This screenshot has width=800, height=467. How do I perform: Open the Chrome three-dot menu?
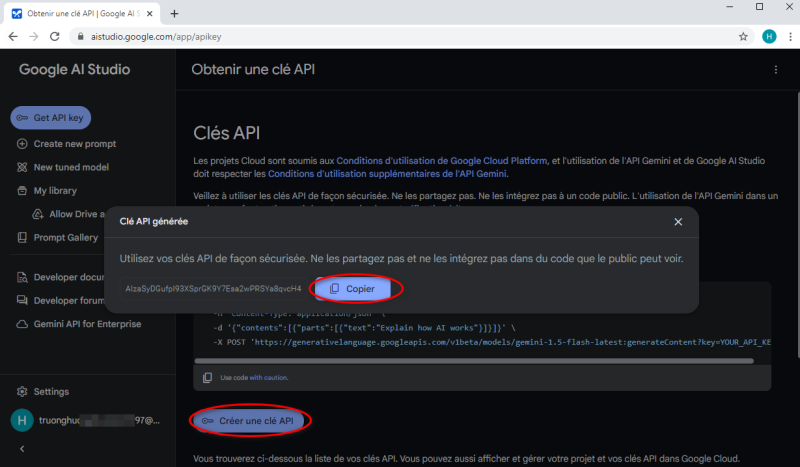coord(790,37)
